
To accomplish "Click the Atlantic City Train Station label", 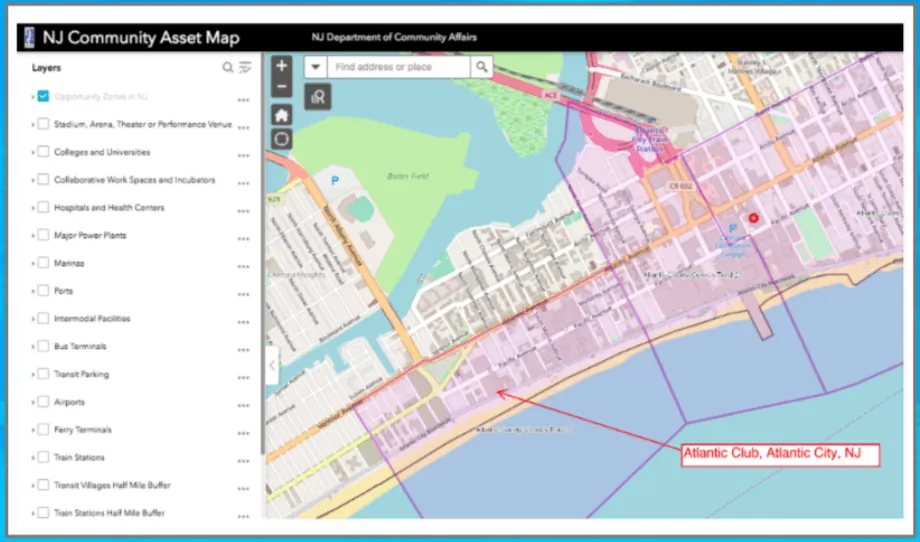I will point(650,140).
